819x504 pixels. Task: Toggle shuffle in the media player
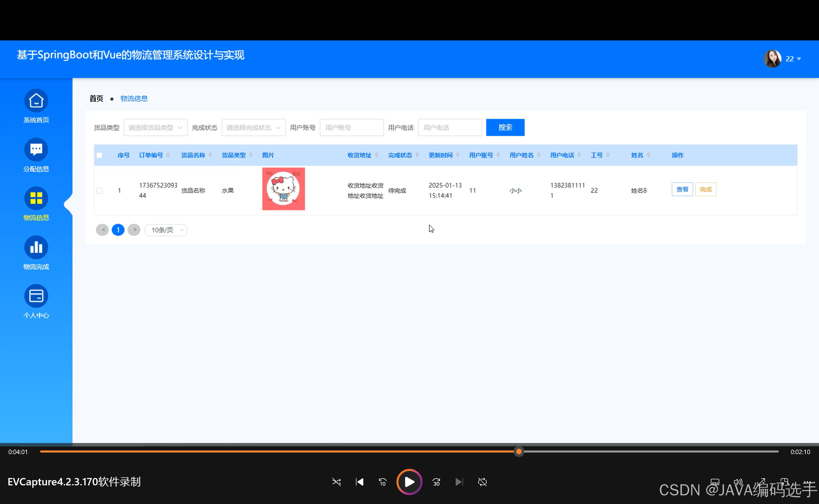tap(336, 482)
